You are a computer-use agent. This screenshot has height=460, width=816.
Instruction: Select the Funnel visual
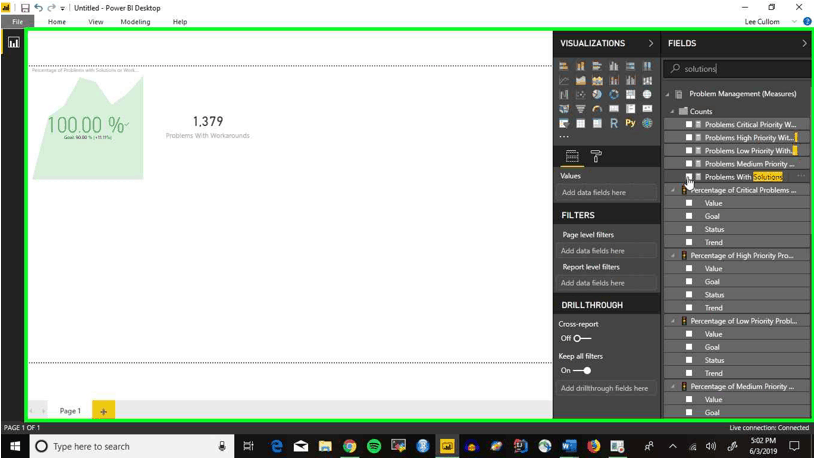[x=580, y=109]
